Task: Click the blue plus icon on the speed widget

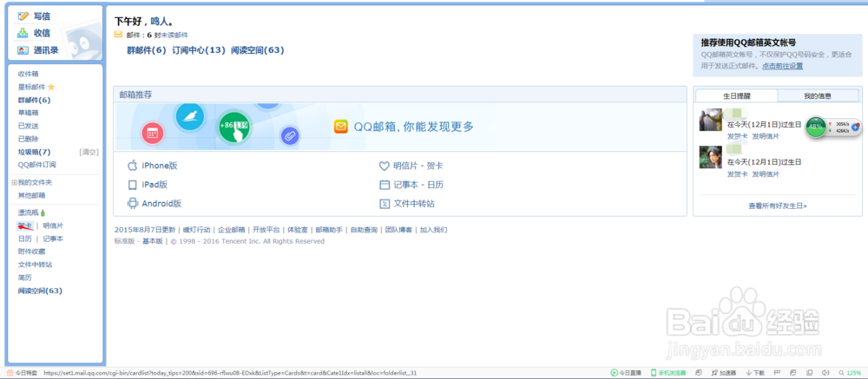Action: [855, 127]
